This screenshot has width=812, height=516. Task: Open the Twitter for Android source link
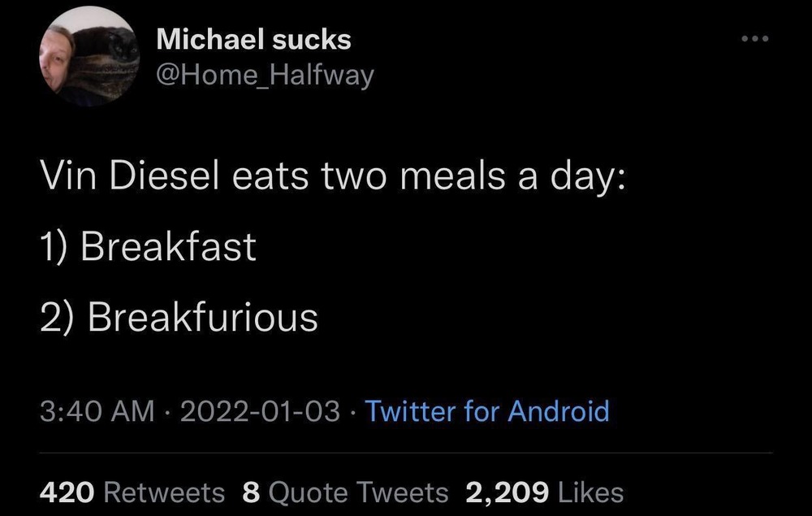pyautogui.click(x=487, y=411)
